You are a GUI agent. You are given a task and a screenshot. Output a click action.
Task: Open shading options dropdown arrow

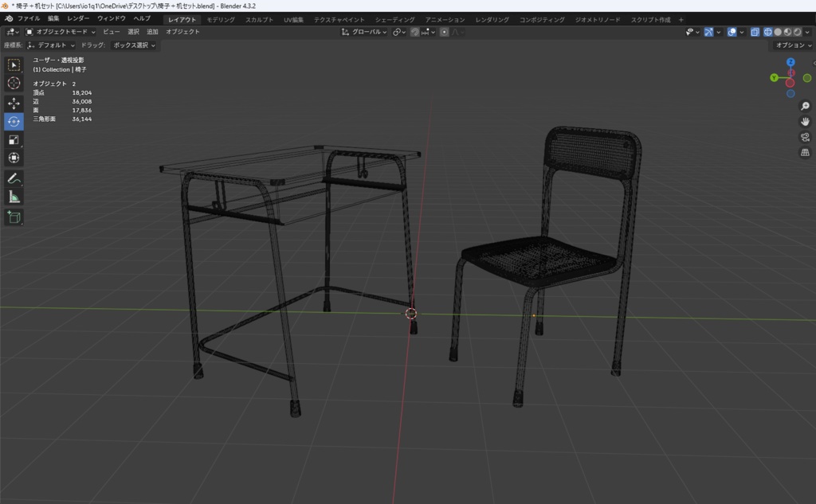tap(807, 32)
